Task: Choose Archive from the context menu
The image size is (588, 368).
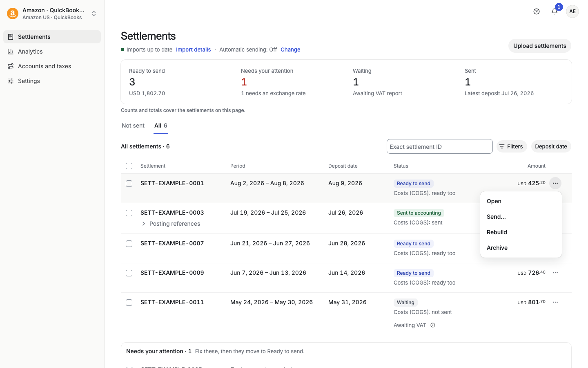Action: click(521, 248)
